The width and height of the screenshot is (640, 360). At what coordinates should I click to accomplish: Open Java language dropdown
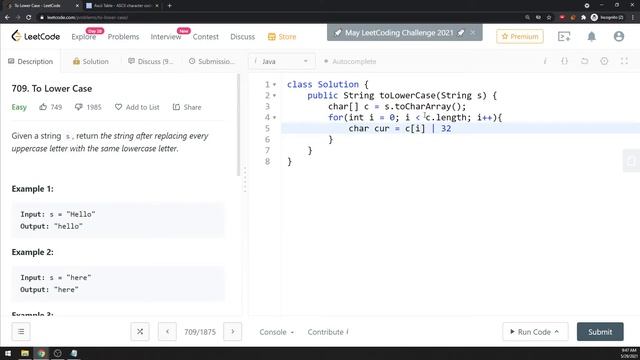pyautogui.click(x=282, y=61)
